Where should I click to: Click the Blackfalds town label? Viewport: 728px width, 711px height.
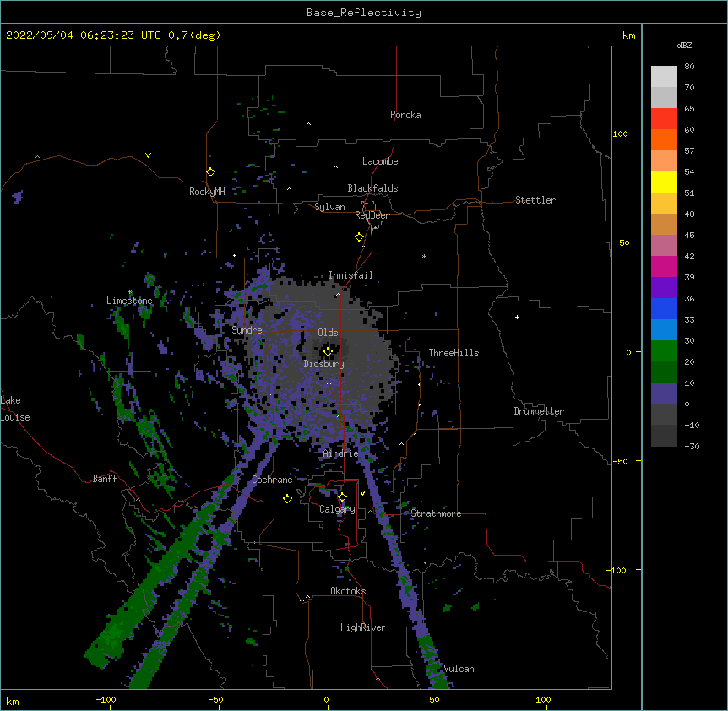(x=372, y=188)
